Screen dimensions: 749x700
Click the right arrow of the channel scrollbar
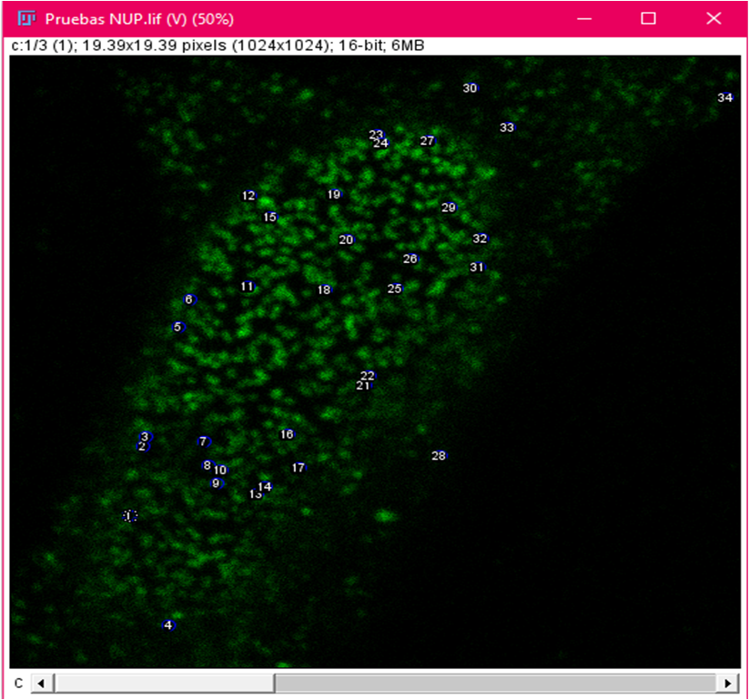click(x=728, y=682)
